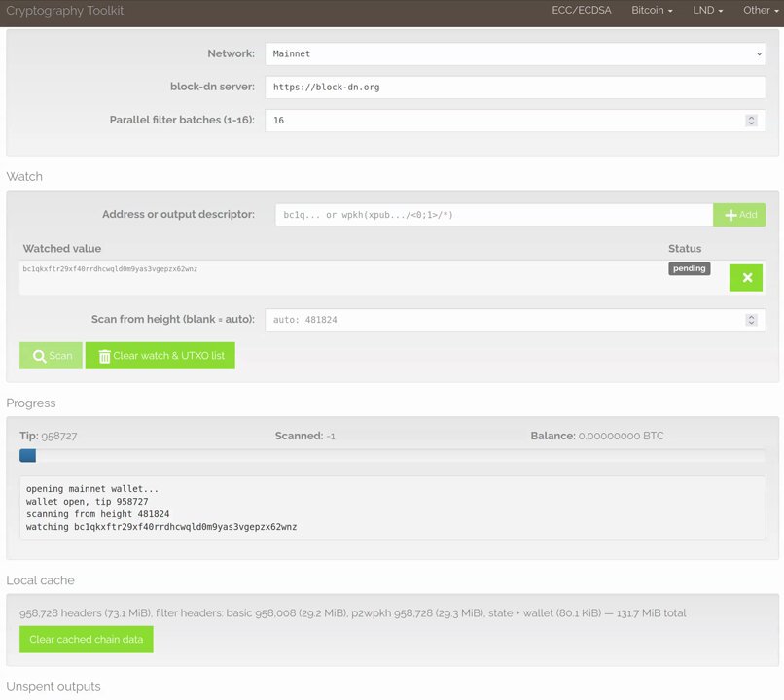Adjust the Scan from height spinner arrows

[x=751, y=320]
